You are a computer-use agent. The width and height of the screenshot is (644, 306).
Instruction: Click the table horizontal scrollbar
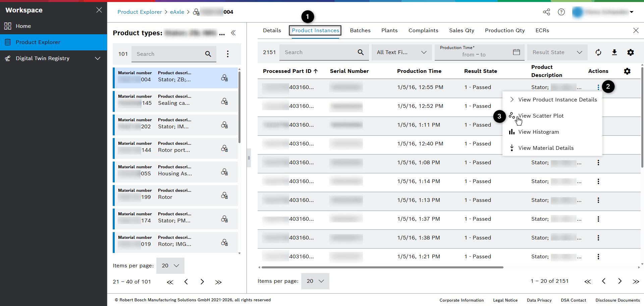click(x=382, y=267)
